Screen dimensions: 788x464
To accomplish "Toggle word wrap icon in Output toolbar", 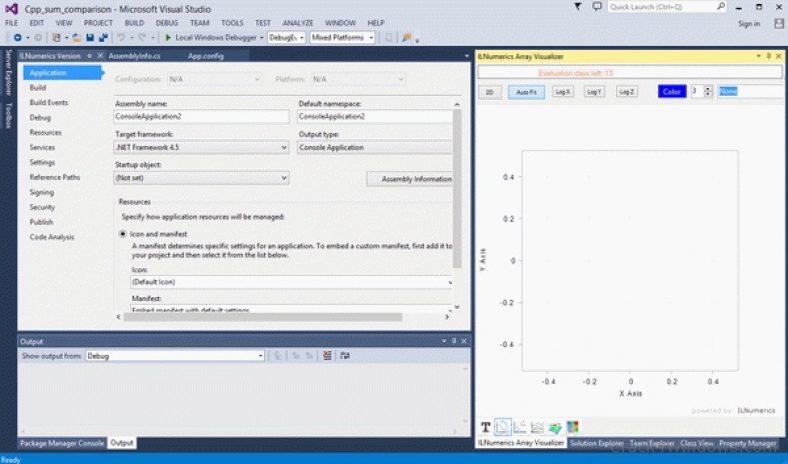I will pyautogui.click(x=345, y=355).
